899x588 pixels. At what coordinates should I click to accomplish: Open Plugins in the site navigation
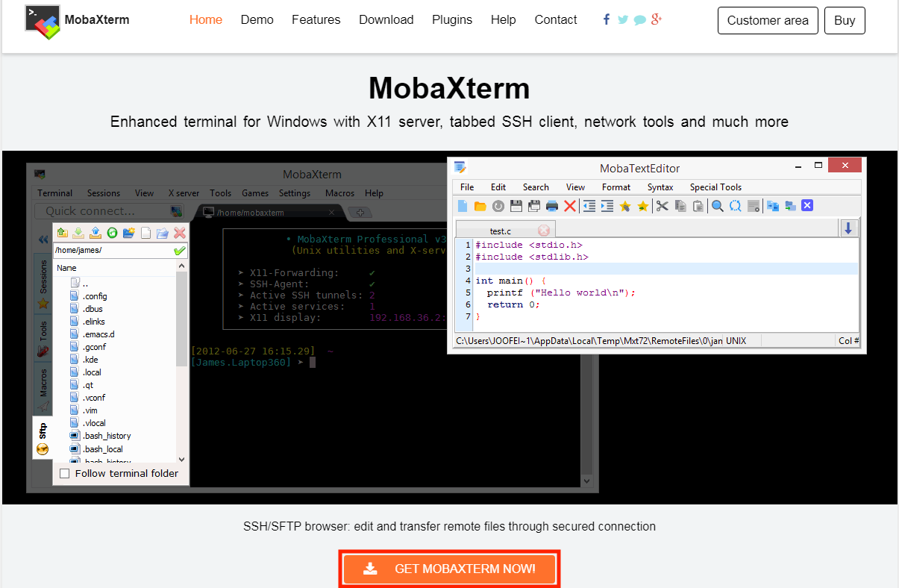tap(452, 20)
